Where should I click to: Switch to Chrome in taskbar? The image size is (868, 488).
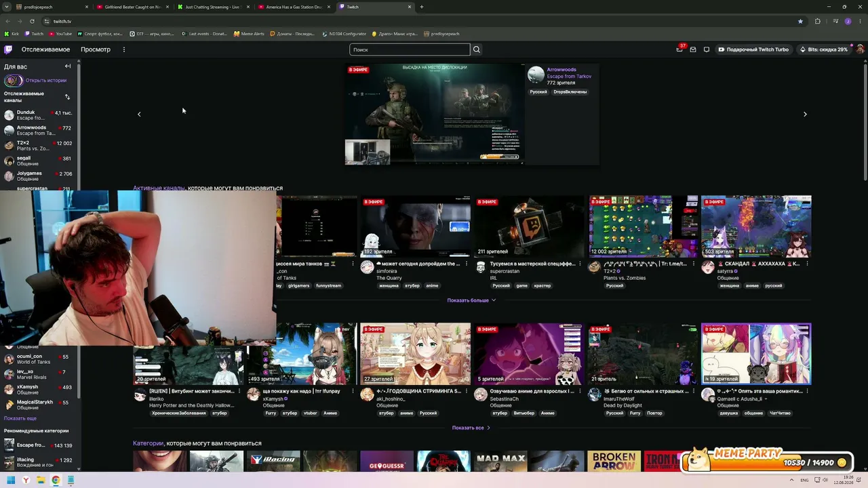[56, 481]
